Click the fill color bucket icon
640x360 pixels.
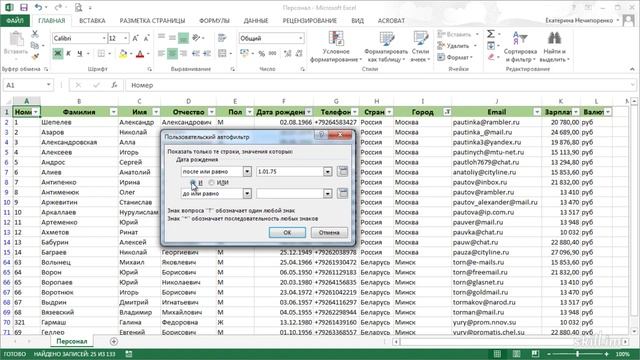pos(122,53)
